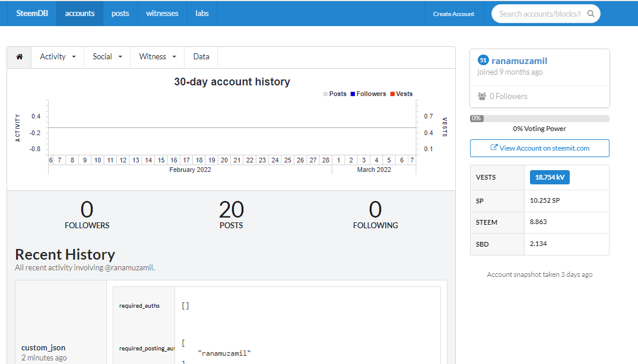Click the search magnifier icon
The image size is (638, 364).
591,14
